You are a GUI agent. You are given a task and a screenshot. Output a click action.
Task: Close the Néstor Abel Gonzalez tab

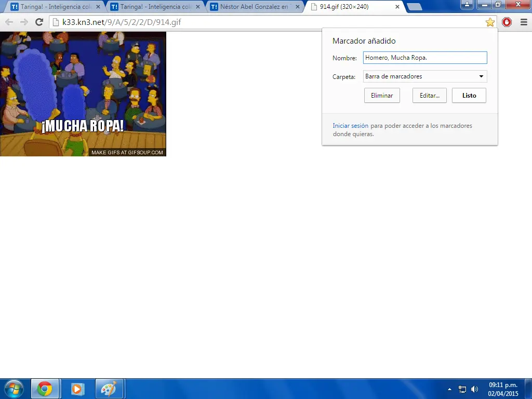coord(298,7)
